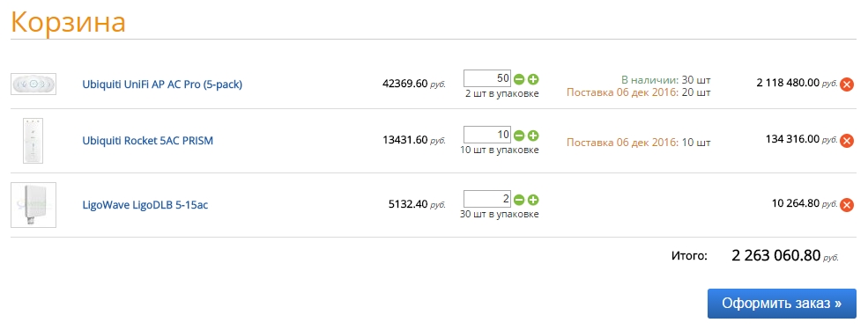Click the Корзина page heading
The width and height of the screenshot is (868, 330).
pos(68,22)
